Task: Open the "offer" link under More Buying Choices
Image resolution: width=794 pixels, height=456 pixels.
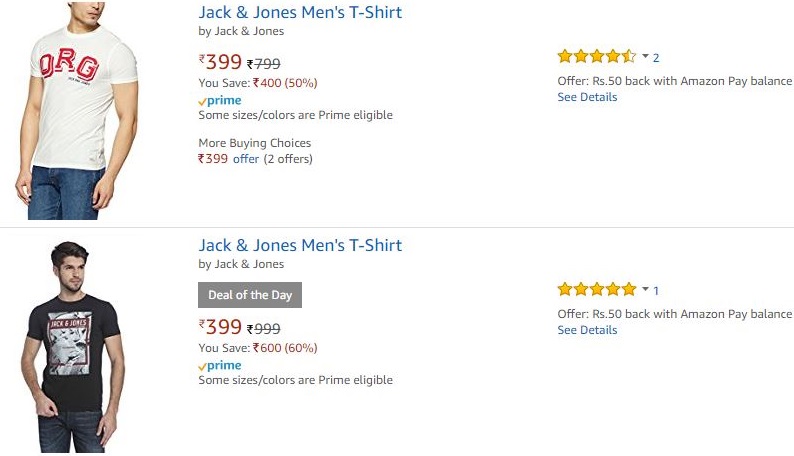Action: (x=246, y=159)
